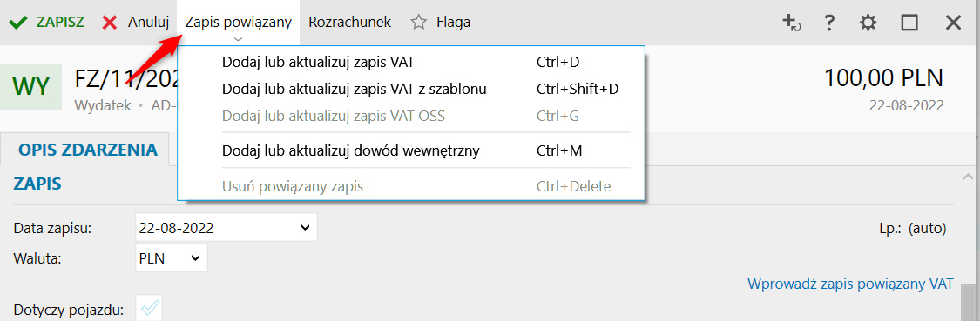Collapse the ZAPIS section with small arrow
Screen dimensions: 980x321
[968, 177]
